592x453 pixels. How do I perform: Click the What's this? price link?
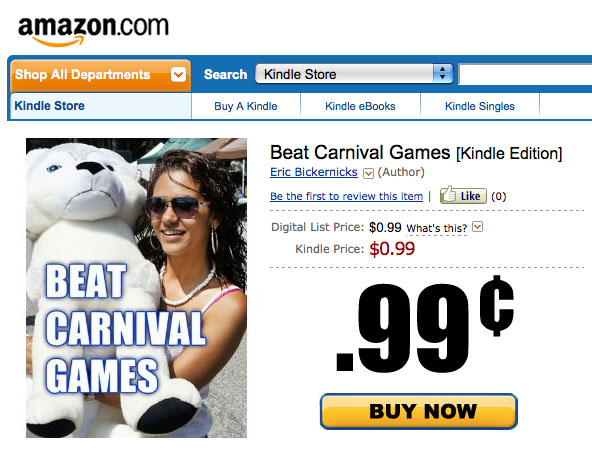[x=436, y=228]
